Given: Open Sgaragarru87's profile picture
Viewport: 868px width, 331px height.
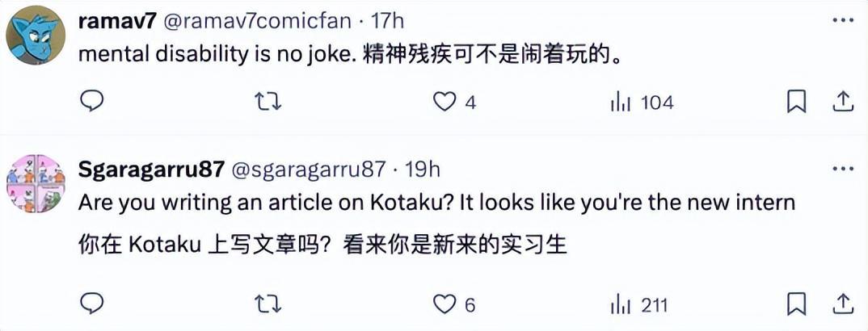Looking at the screenshot, I should 36,183.
